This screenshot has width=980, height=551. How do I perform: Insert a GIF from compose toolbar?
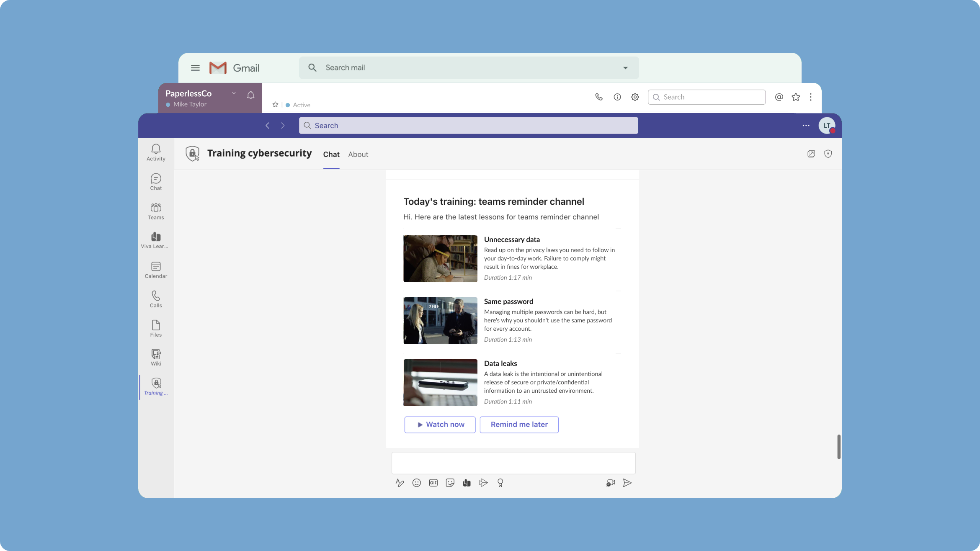point(433,483)
